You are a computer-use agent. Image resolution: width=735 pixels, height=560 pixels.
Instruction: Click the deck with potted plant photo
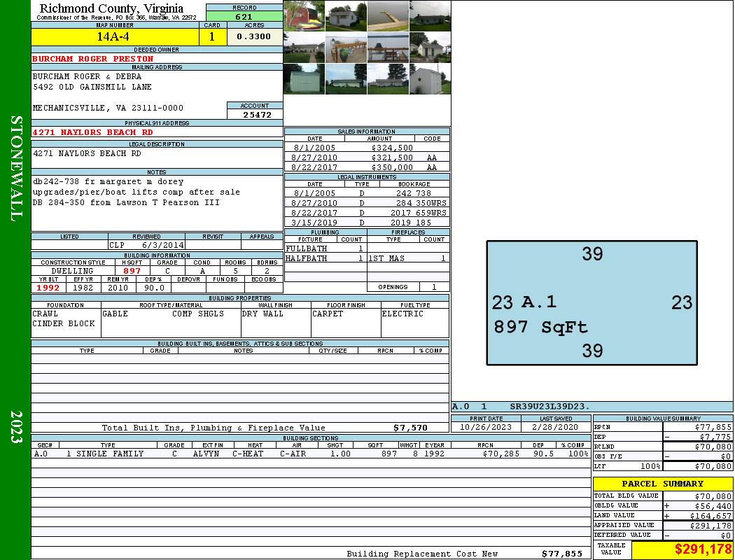pos(346,48)
